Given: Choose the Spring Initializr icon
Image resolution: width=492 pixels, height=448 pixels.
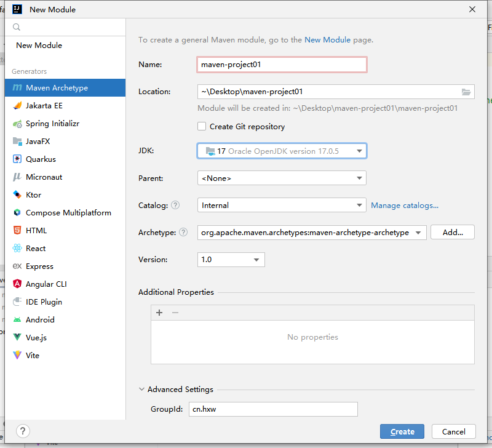Looking at the screenshot, I should 17,124.
